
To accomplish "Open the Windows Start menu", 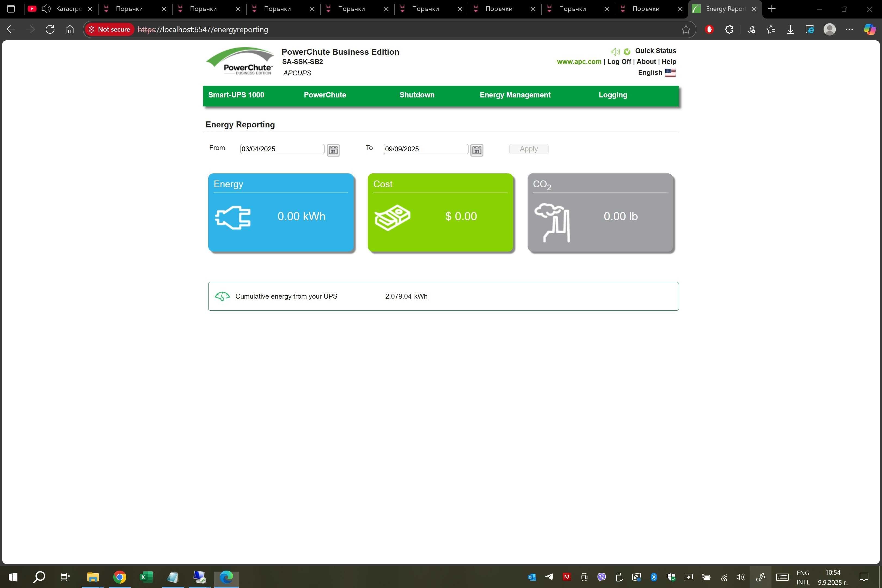I will click(x=13, y=577).
